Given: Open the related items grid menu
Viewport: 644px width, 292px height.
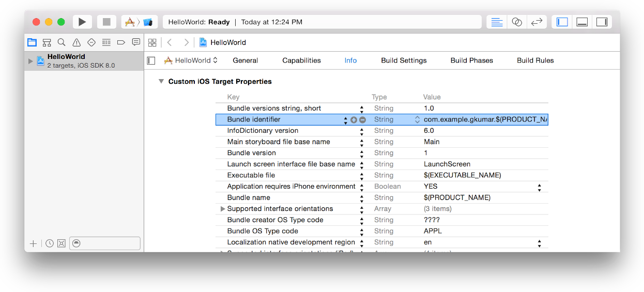Looking at the screenshot, I should [152, 42].
